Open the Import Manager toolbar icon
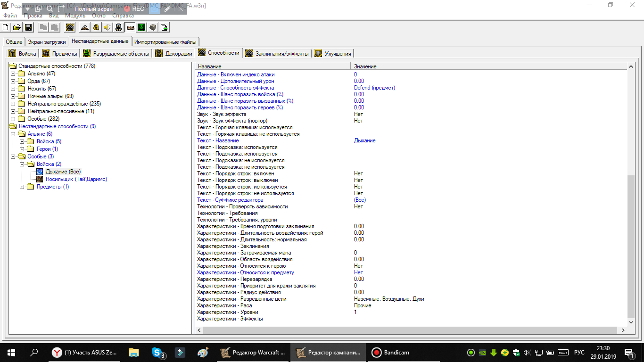Screen dimensions: 644x362 tap(164, 27)
